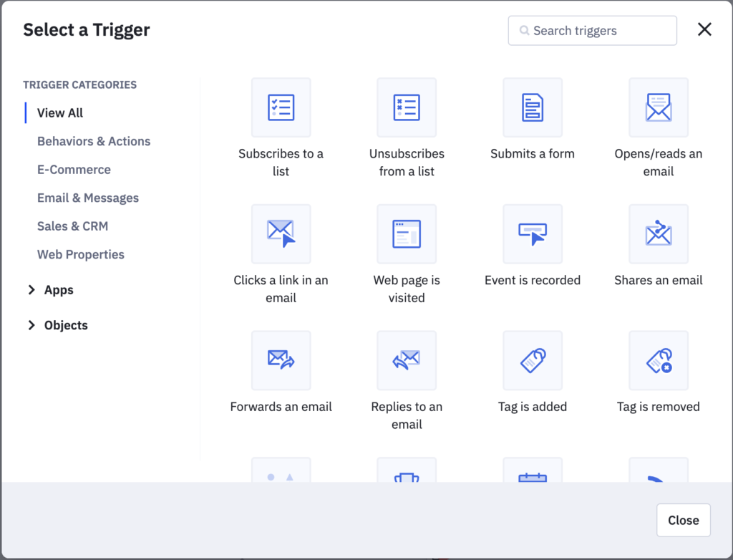Open the Objects category label

coord(66,325)
